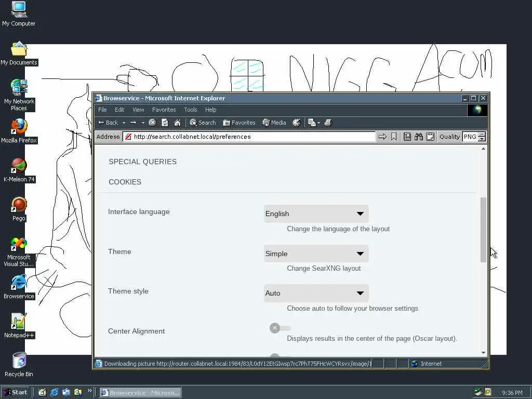The height and width of the screenshot is (399, 532).
Task: Click the page icon in address field
Action: point(128,137)
